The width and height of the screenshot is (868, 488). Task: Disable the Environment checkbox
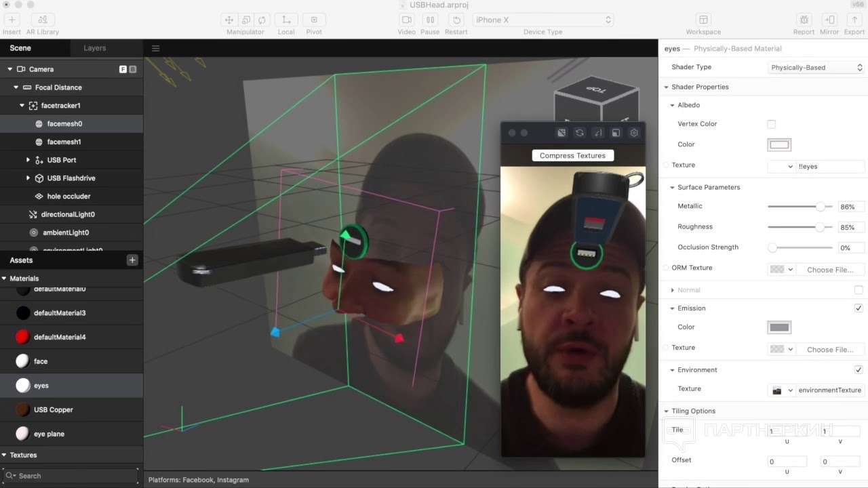click(x=859, y=370)
